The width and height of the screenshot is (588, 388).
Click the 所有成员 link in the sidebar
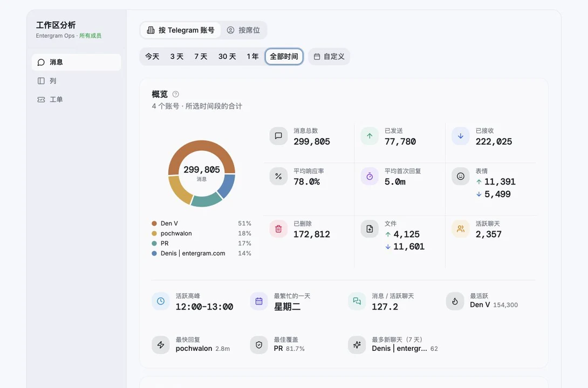point(91,36)
